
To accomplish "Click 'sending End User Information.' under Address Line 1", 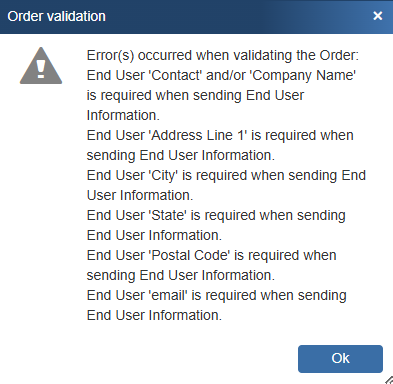I will (181, 155).
